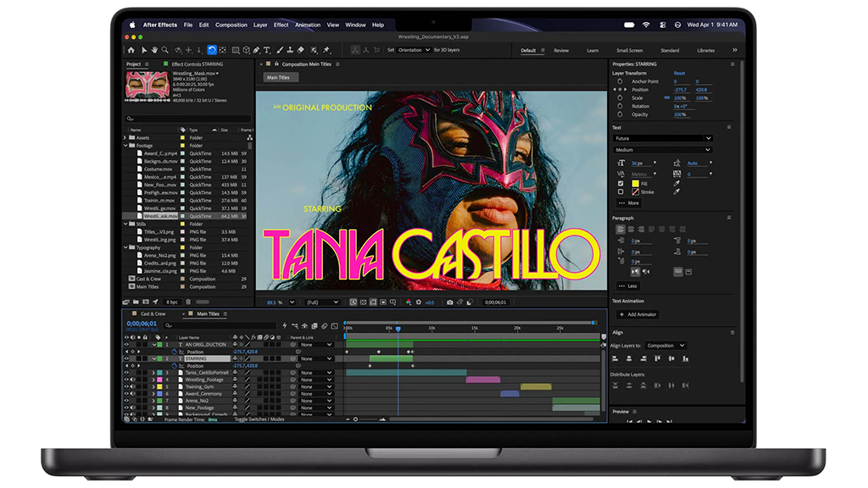Viewport: 868px width, 488px height.
Task: Expand the Training_Gym layer properties
Action: click(x=154, y=386)
